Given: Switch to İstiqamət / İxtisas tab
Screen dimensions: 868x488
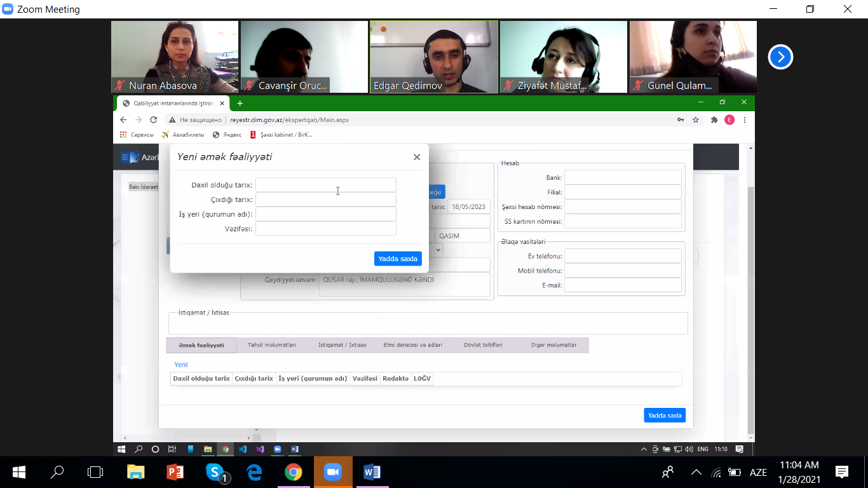Looking at the screenshot, I should pyautogui.click(x=342, y=345).
